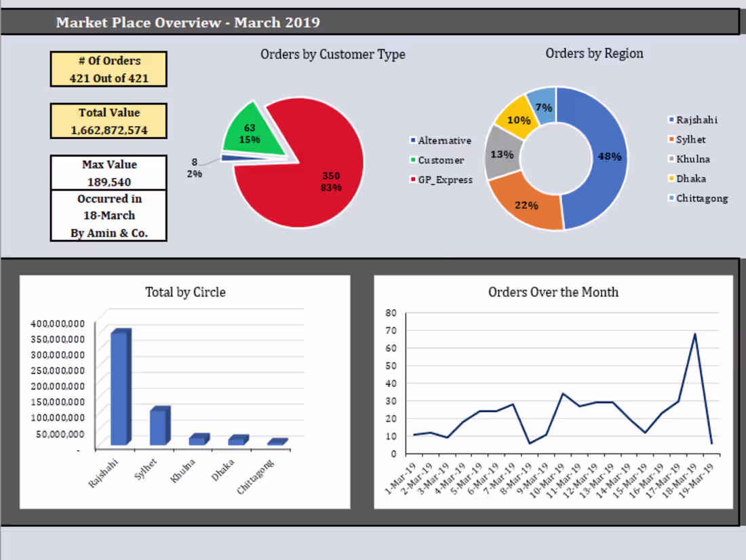Click the 1-Mar-19 date axis label
The image size is (746, 560).
(x=399, y=478)
